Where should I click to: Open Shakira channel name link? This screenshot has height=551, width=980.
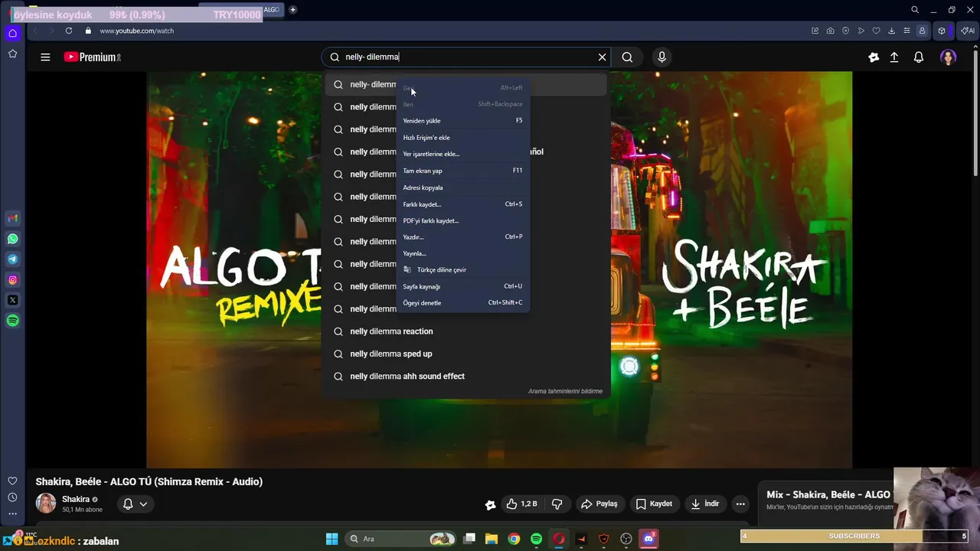coord(76,499)
